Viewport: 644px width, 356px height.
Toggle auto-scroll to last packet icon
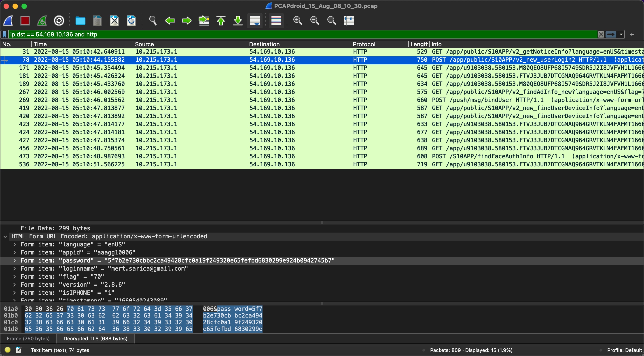click(x=255, y=21)
